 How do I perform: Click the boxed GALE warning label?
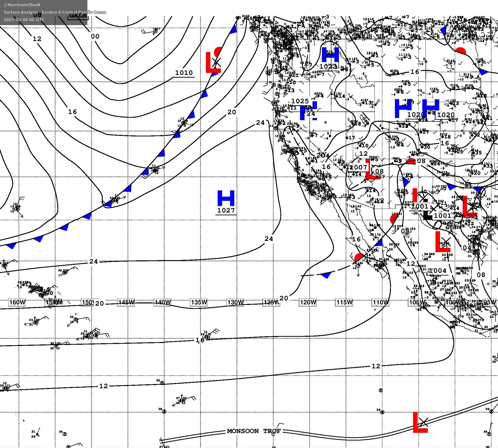(x=78, y=16)
